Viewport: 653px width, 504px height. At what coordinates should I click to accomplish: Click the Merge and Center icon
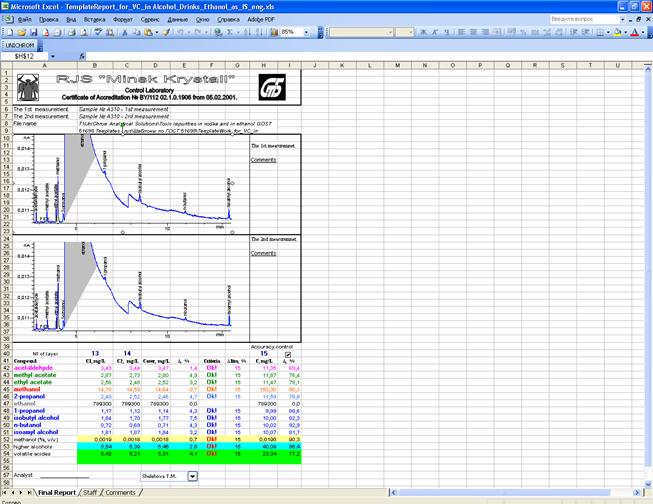coord(497,32)
